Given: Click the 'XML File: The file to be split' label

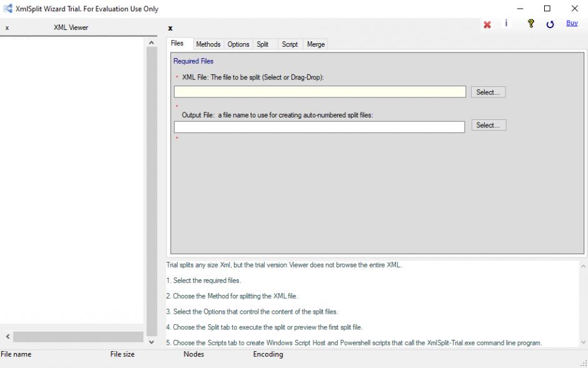Looking at the screenshot, I should pyautogui.click(x=253, y=77).
